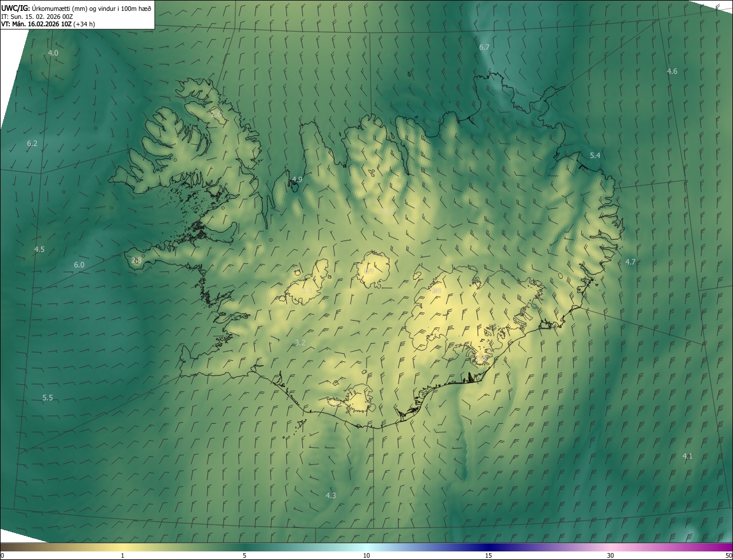Click the map value label 4.1
Image resolution: width=733 pixels, height=560 pixels.
click(688, 456)
